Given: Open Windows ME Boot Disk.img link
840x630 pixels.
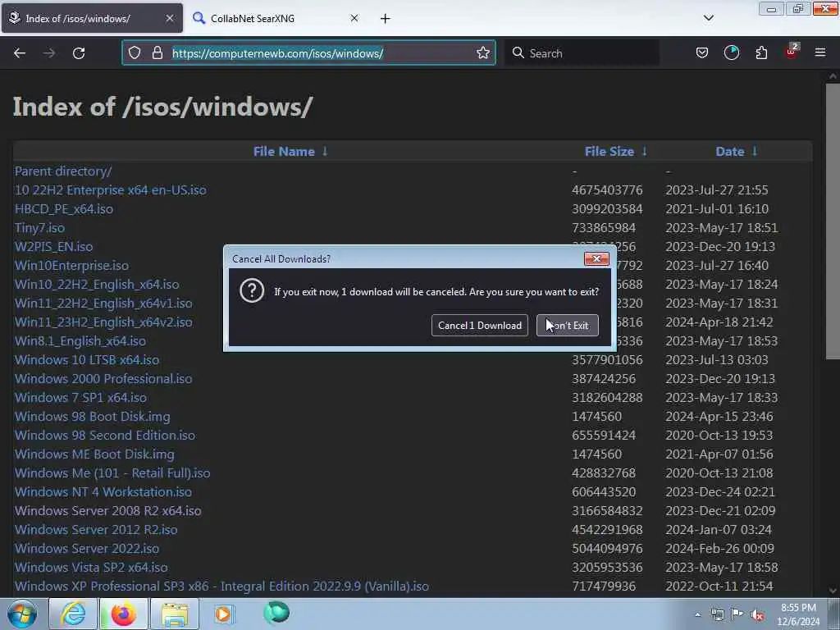Looking at the screenshot, I should coord(94,454).
